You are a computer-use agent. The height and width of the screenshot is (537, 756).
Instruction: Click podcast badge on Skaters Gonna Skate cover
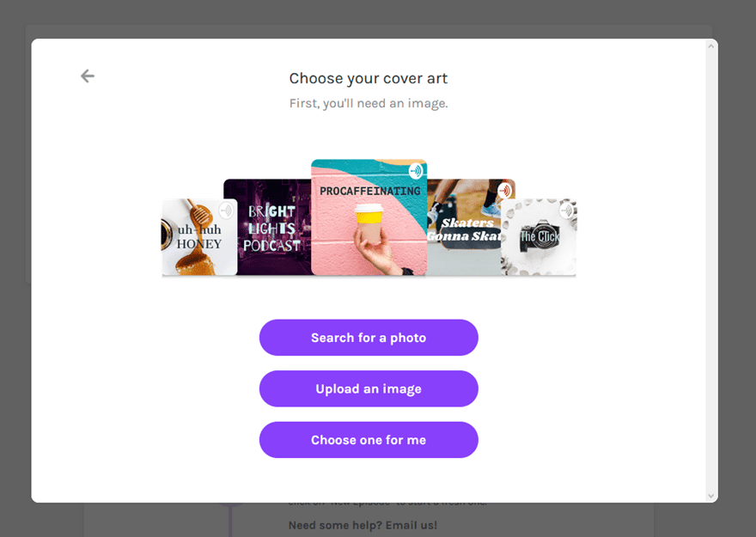pos(505,190)
